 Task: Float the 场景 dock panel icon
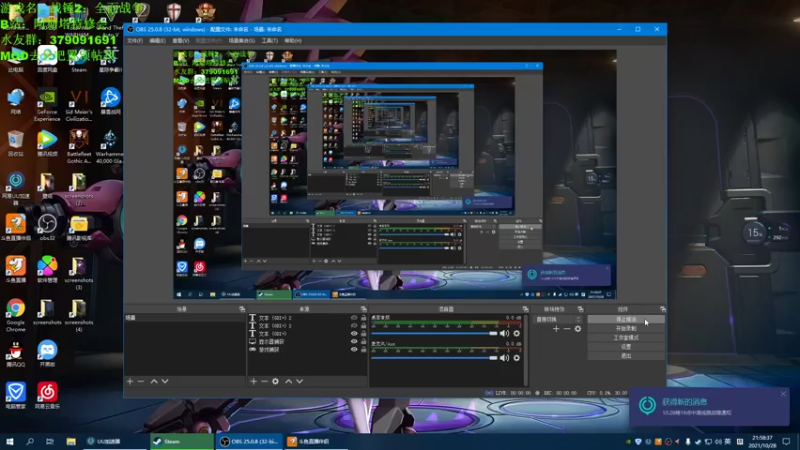coord(242,309)
